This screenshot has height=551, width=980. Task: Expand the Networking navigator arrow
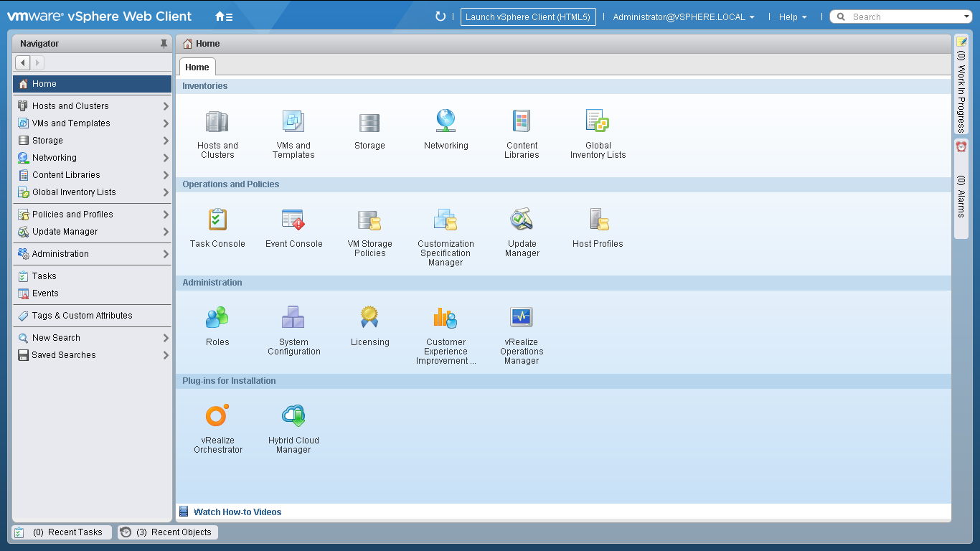pos(166,158)
